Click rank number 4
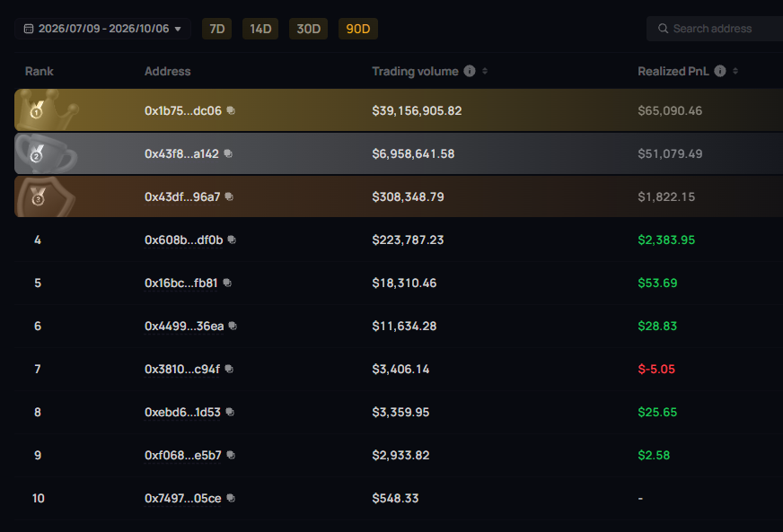The height and width of the screenshot is (532, 783). (38, 240)
